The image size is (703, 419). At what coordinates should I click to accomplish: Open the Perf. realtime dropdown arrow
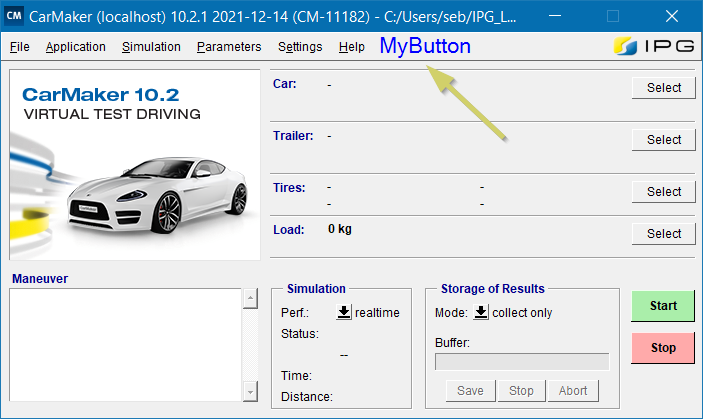pos(344,312)
